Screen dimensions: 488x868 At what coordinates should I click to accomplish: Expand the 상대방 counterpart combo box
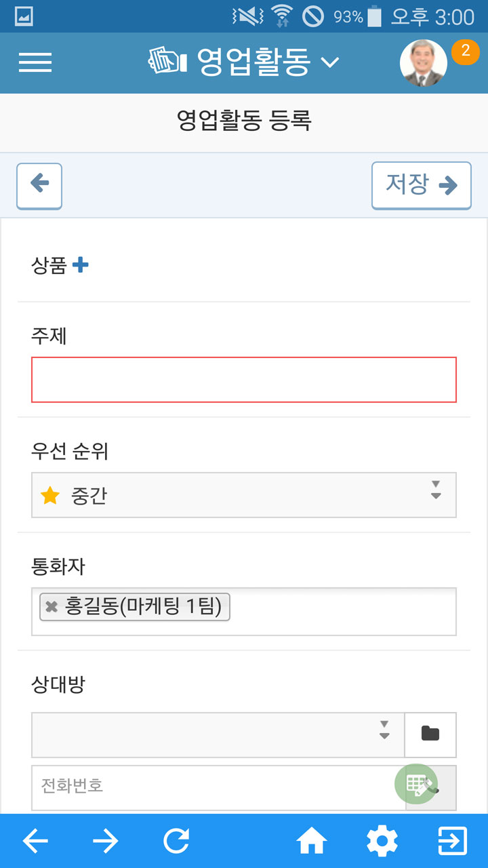pyautogui.click(x=218, y=735)
